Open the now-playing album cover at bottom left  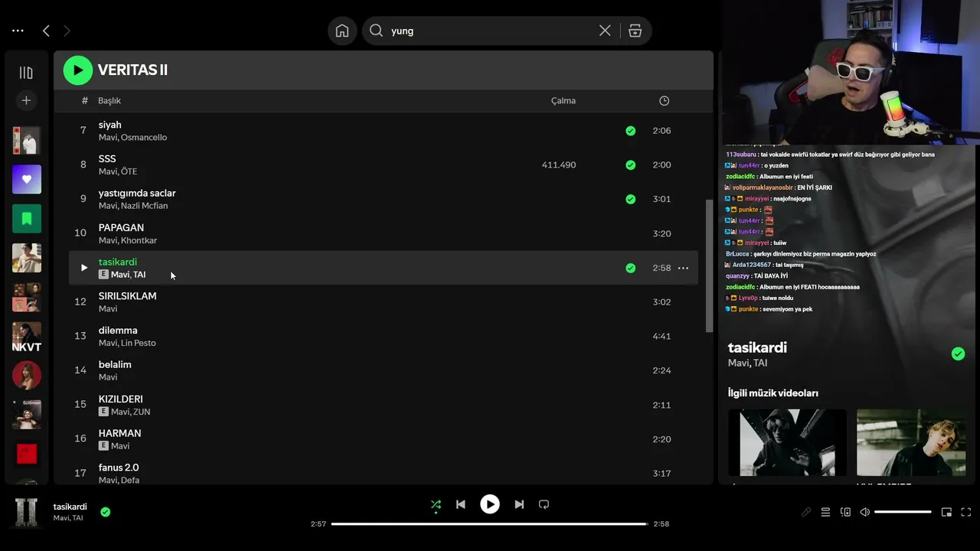27,512
